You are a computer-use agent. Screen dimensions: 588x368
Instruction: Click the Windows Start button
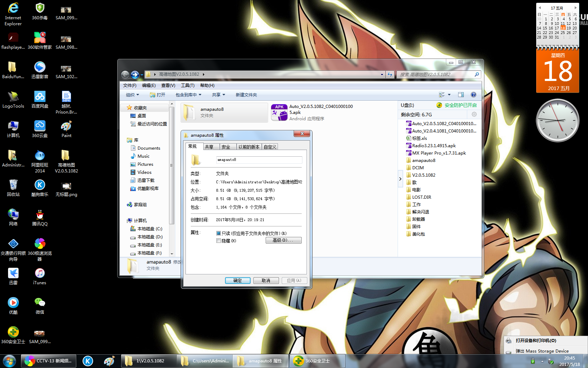click(x=9, y=361)
